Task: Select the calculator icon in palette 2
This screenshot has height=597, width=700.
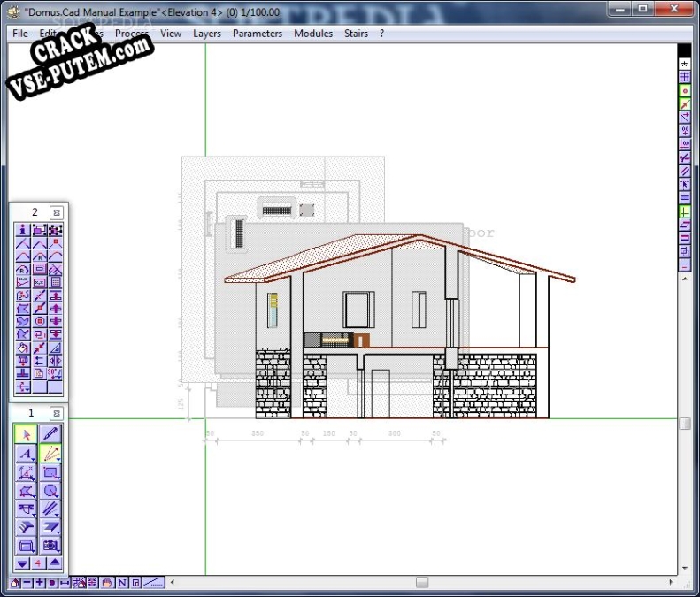Action: click(x=56, y=282)
